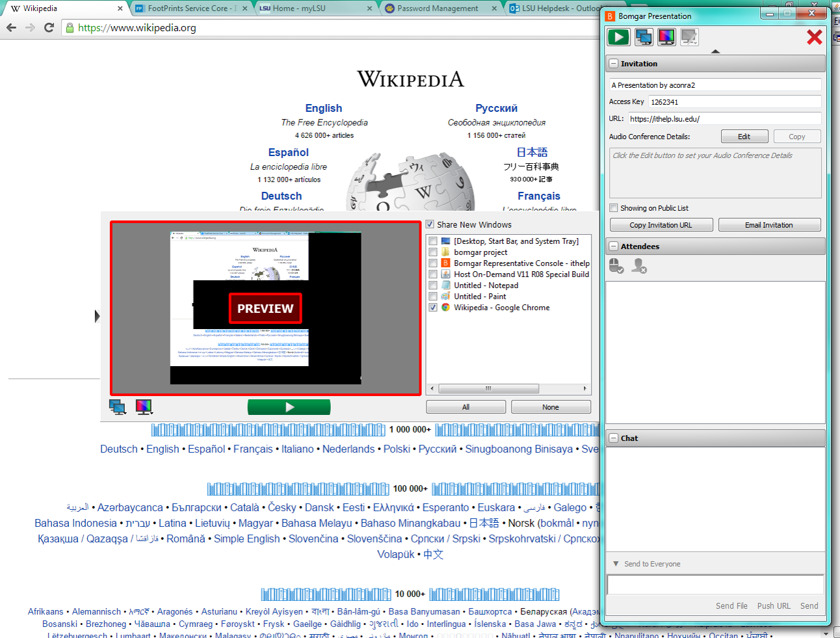
Task: Open the color quality monitor menu in the Bomgar toolbar
Action: 666,37
